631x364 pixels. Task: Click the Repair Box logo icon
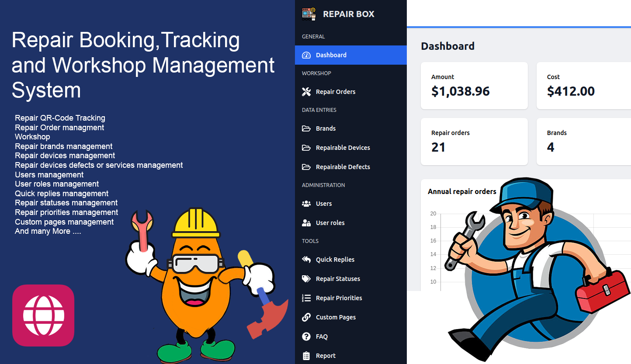click(309, 14)
